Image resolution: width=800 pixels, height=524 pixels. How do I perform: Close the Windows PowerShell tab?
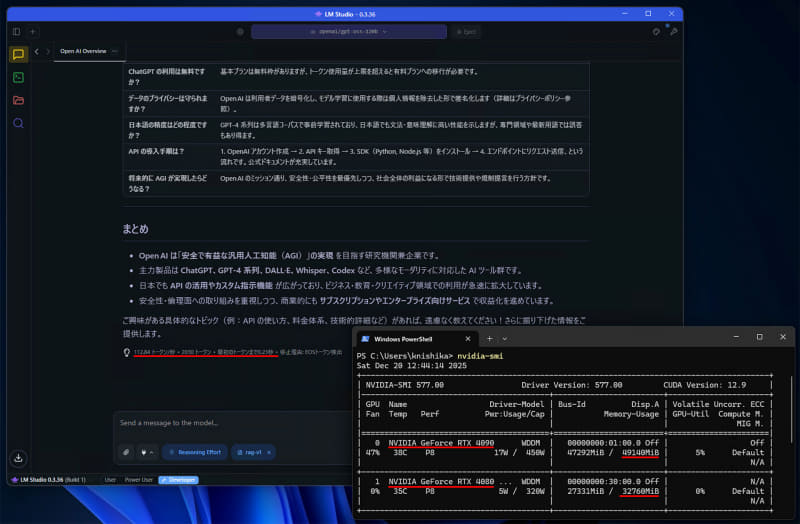[x=468, y=339]
